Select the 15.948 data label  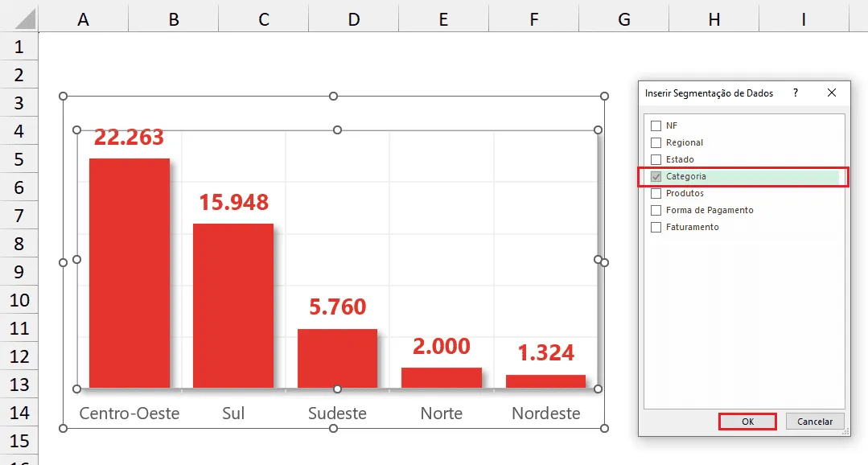233,202
